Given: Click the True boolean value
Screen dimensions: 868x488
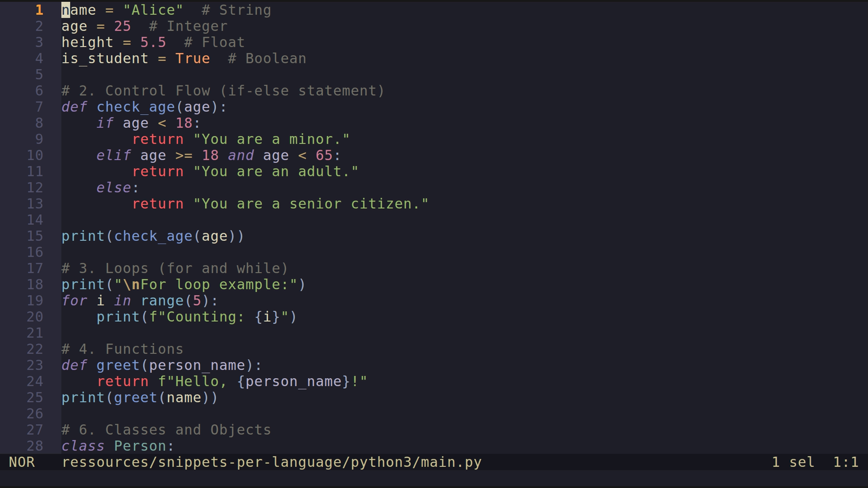Looking at the screenshot, I should click(x=193, y=59).
